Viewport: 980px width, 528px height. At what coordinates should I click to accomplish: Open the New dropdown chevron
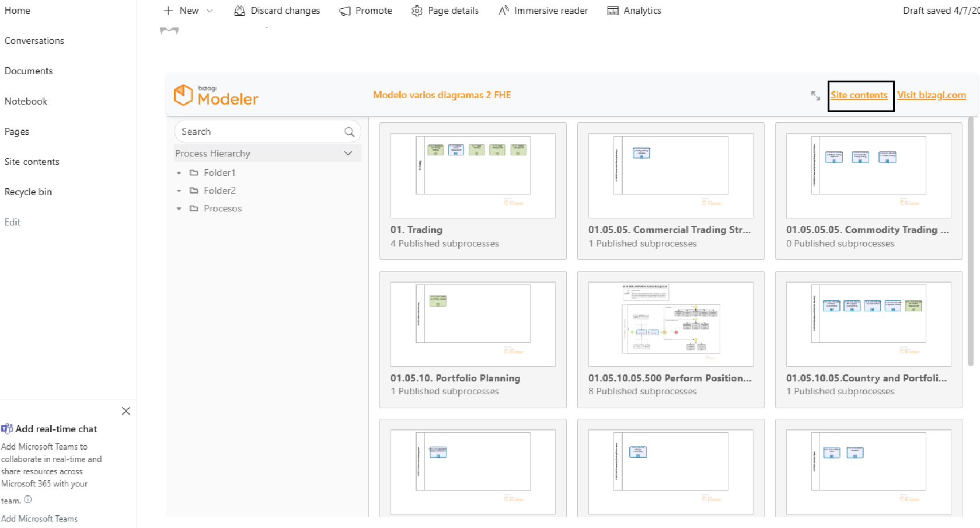[210, 11]
